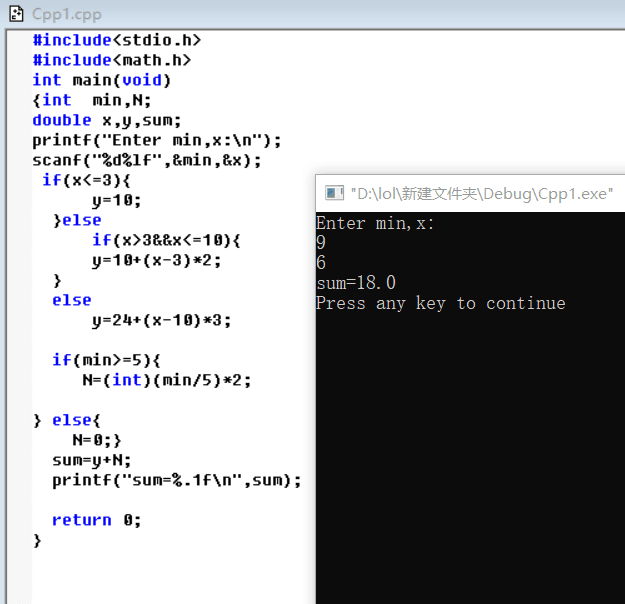
Task: Click the editor's left selection margin beside return 0
Action: tap(20, 520)
